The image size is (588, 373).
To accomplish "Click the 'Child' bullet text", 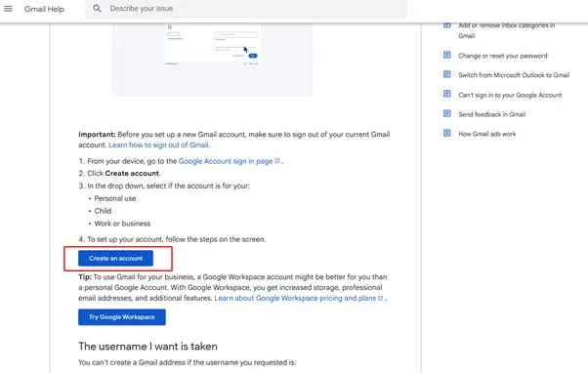I will 103,211.
